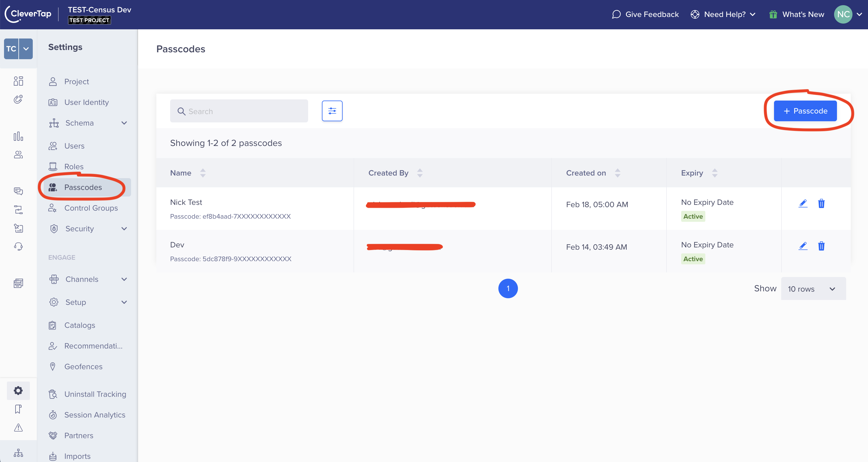Open the warning triangle icon in left rail
The width and height of the screenshot is (868, 462).
(18, 428)
